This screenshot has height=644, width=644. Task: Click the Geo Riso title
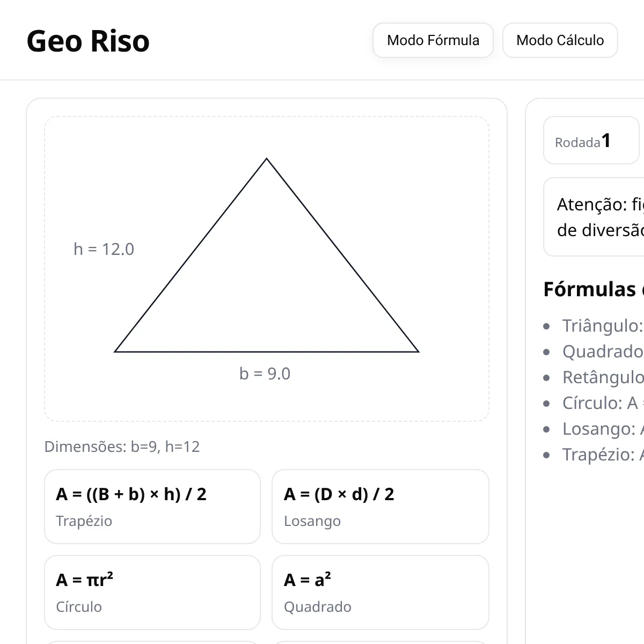click(x=88, y=41)
